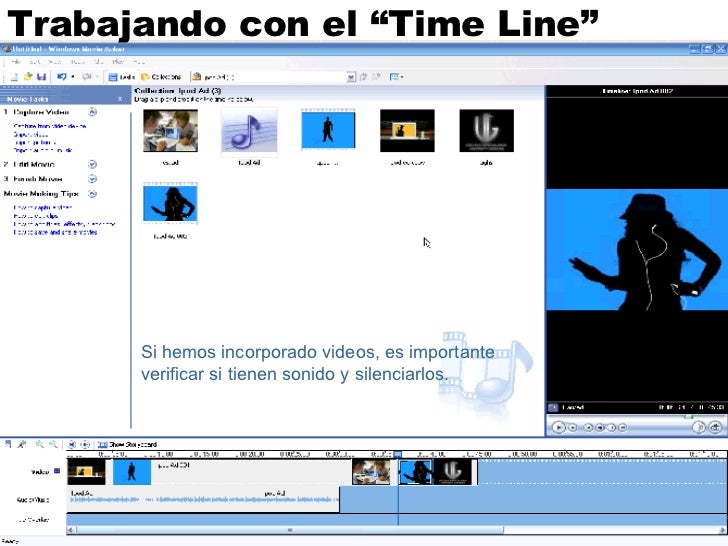Zoom out on the timeline

54,444
